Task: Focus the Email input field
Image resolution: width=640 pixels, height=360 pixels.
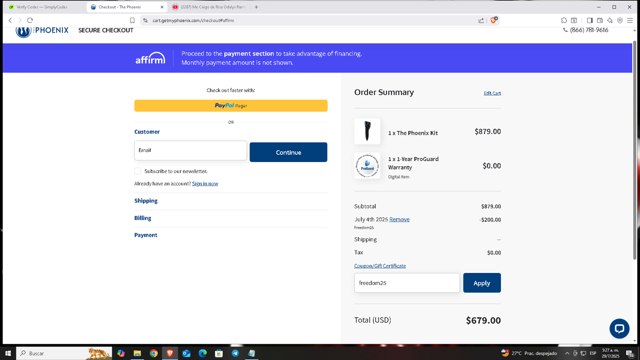Action: [191, 151]
